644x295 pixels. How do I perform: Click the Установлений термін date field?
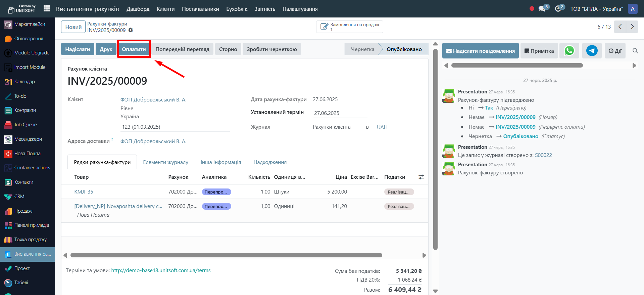tap(340, 113)
